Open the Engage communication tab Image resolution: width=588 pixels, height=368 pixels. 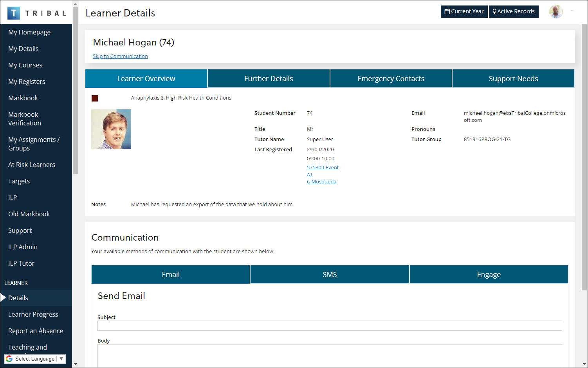pyautogui.click(x=489, y=274)
